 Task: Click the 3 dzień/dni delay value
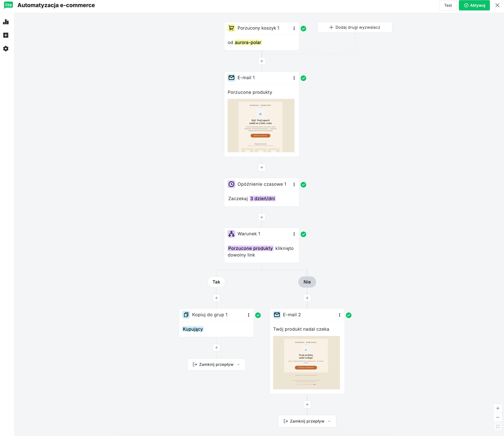click(262, 199)
